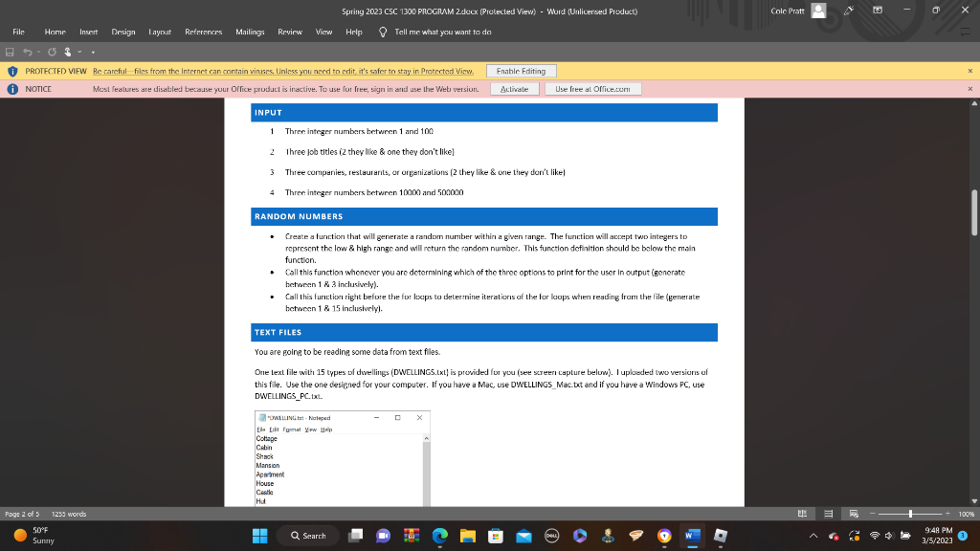Click the Notice info icon
Viewport: 980px width, 551px height.
[12, 89]
